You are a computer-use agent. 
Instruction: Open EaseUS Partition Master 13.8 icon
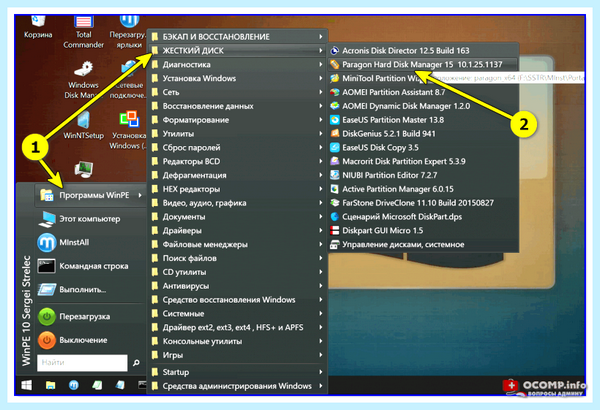335,120
